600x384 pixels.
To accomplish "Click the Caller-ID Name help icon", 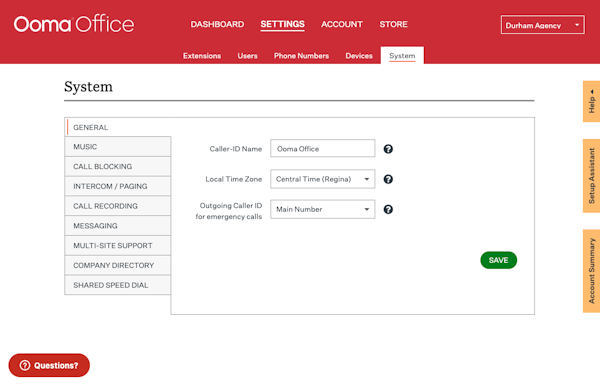I will tap(388, 149).
